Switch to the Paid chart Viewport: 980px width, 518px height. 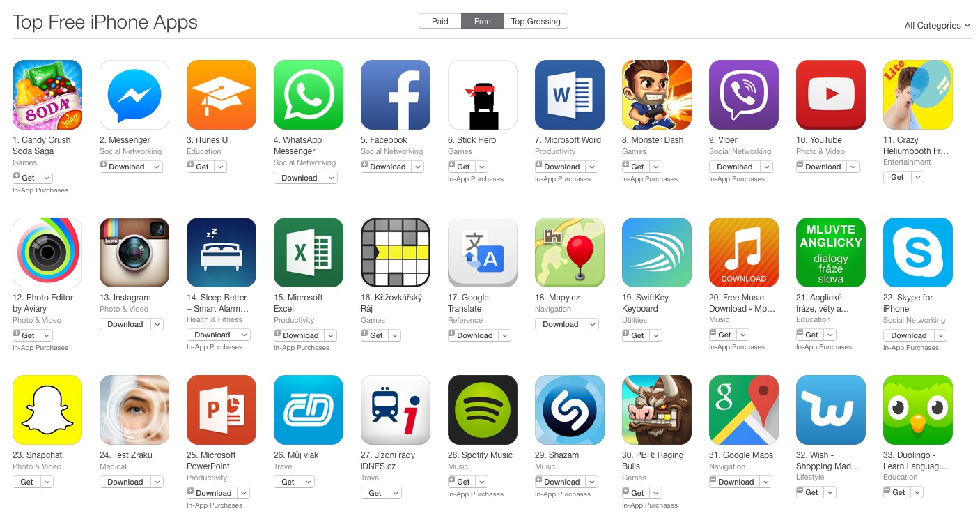pyautogui.click(x=440, y=22)
